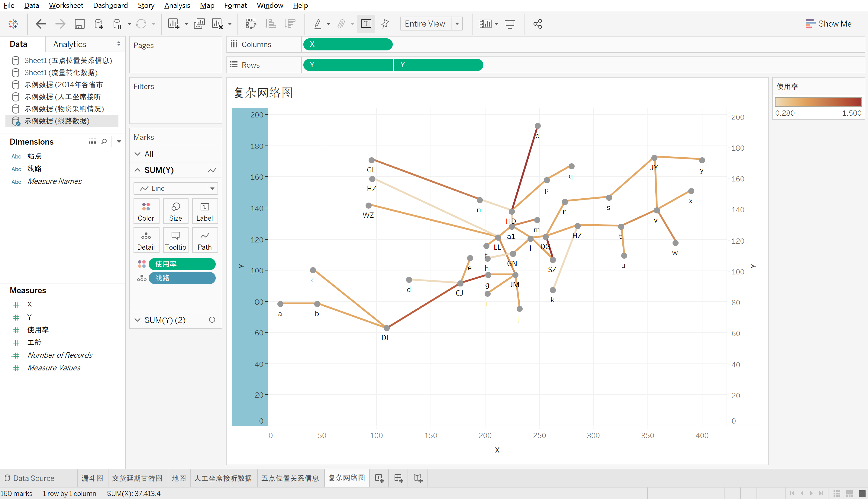Click the New Data Source icon
The image size is (868, 499).
[x=98, y=24]
